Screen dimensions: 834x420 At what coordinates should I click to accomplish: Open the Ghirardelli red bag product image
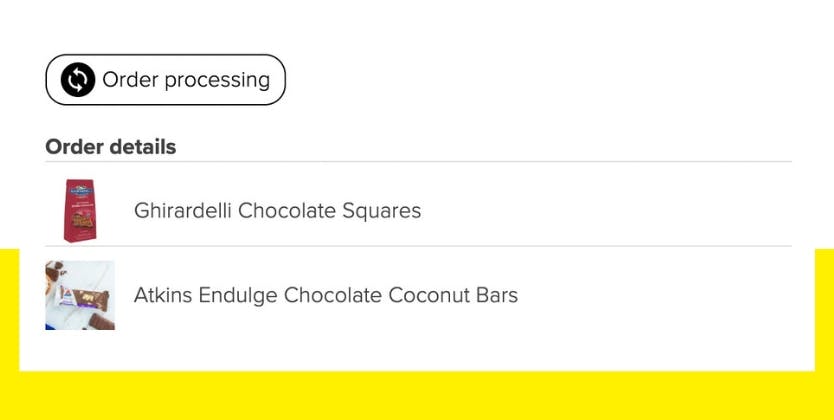pos(80,211)
